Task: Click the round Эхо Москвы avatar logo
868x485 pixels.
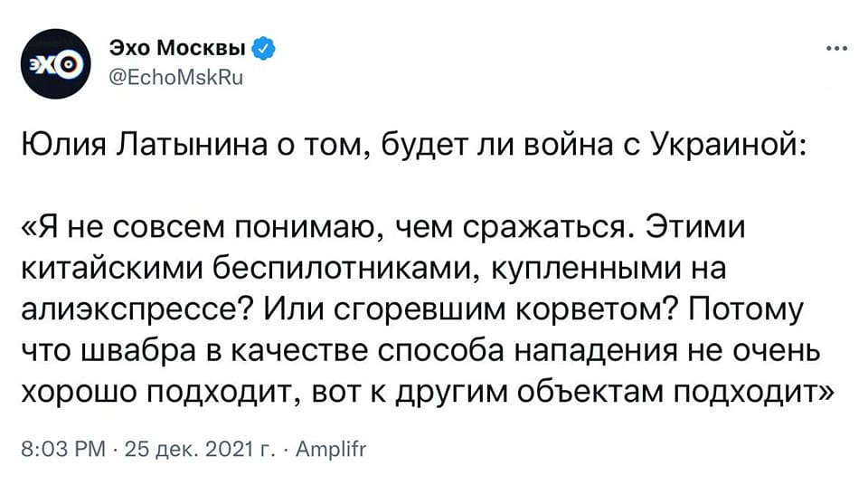Action: click(55, 64)
